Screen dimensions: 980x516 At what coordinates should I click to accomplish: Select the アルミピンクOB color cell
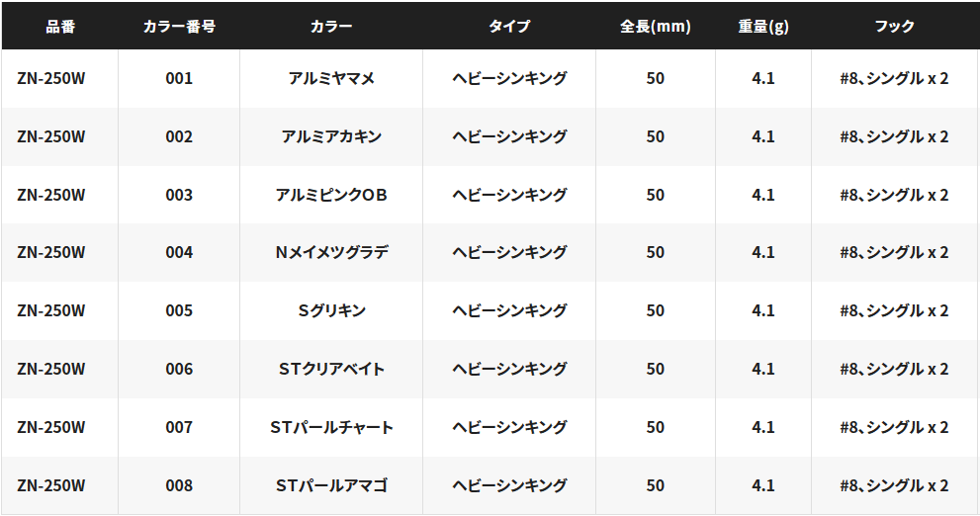[331, 195]
